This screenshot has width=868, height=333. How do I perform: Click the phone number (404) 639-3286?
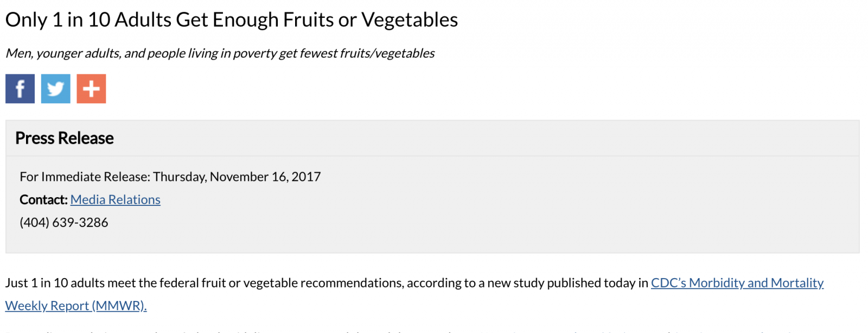64,222
